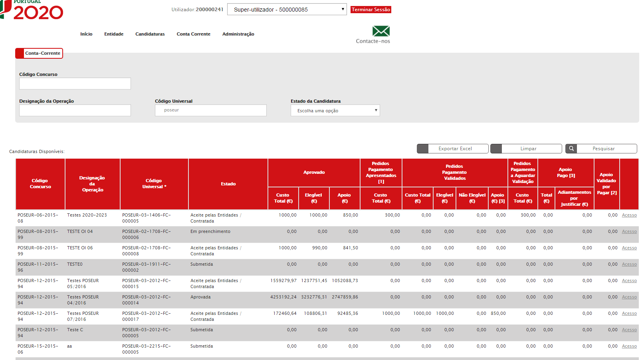Open the Administração menu
The width and height of the screenshot is (644, 360).
tap(238, 34)
